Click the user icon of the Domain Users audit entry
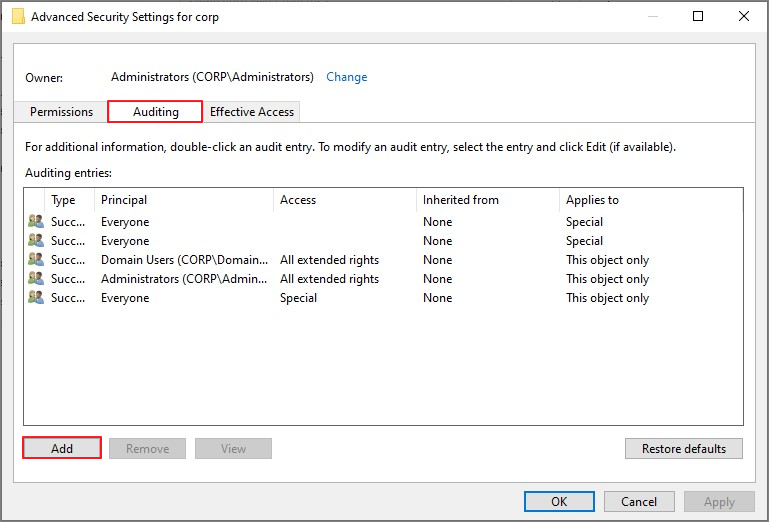769x522 pixels. click(36, 259)
